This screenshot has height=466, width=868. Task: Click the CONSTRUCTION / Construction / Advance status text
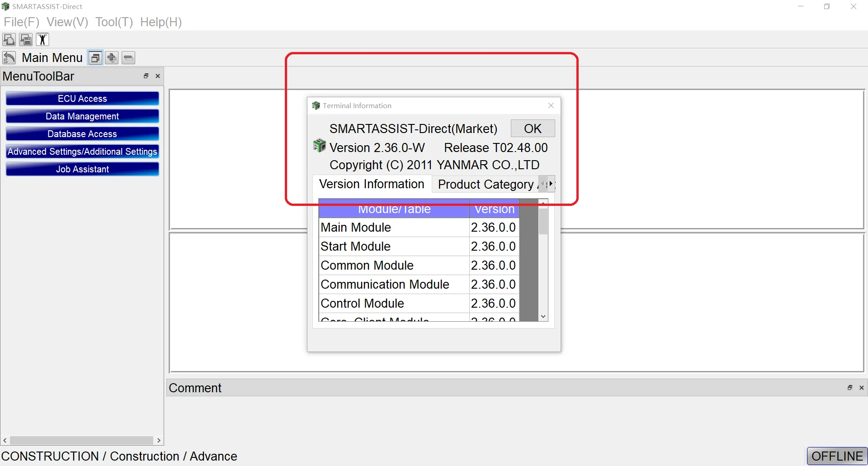(x=119, y=456)
